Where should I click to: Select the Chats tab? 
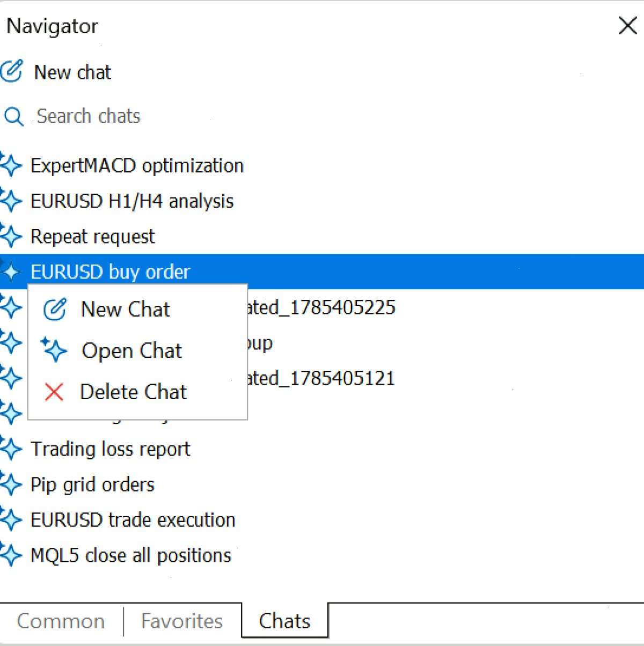pos(284,621)
